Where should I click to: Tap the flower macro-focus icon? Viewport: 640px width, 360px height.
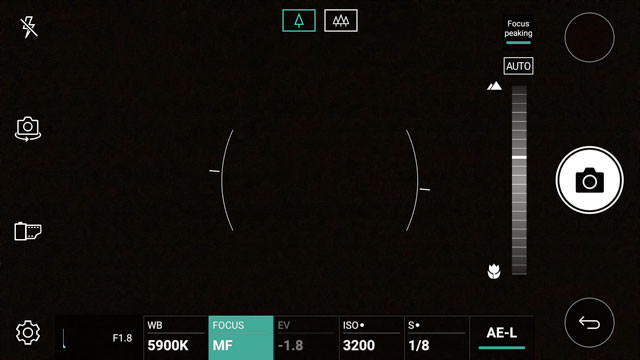pyautogui.click(x=494, y=271)
